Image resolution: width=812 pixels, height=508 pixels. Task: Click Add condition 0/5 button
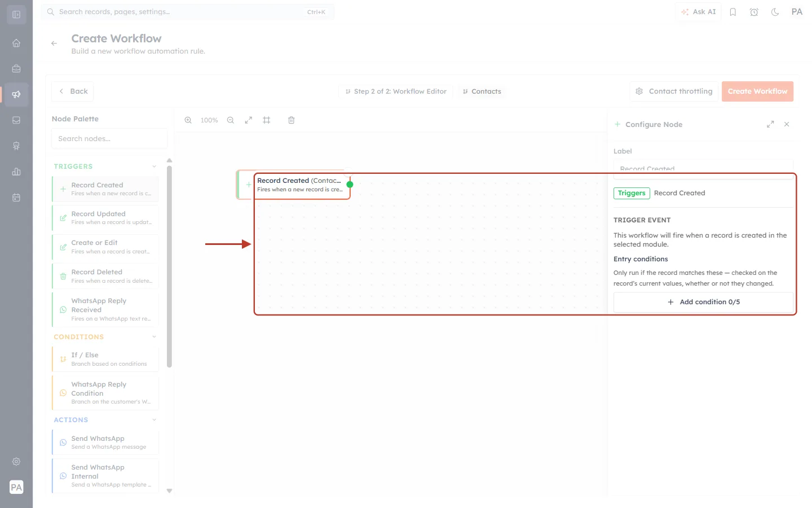(703, 302)
